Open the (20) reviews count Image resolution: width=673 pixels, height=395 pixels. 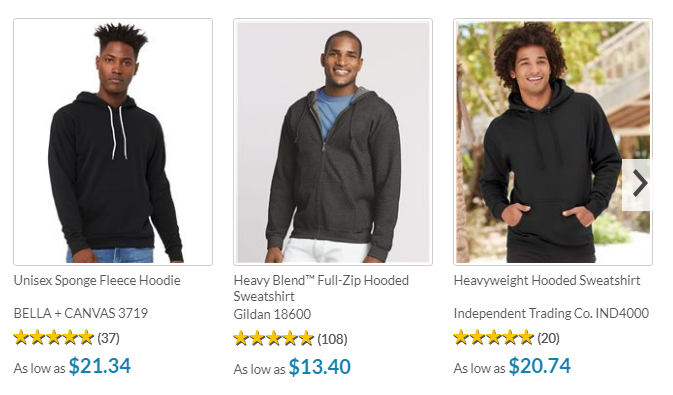(549, 338)
